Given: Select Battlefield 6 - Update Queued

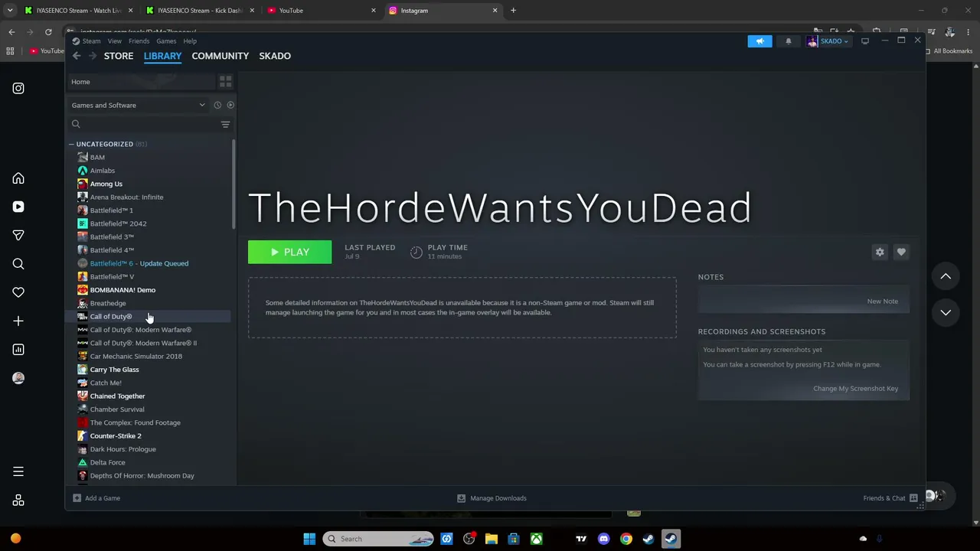Looking at the screenshot, I should [139, 263].
